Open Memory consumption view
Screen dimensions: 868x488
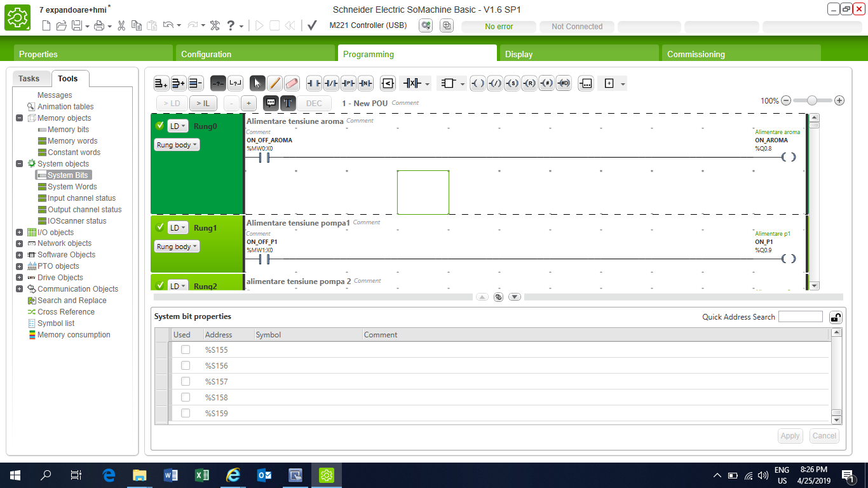tap(74, 335)
